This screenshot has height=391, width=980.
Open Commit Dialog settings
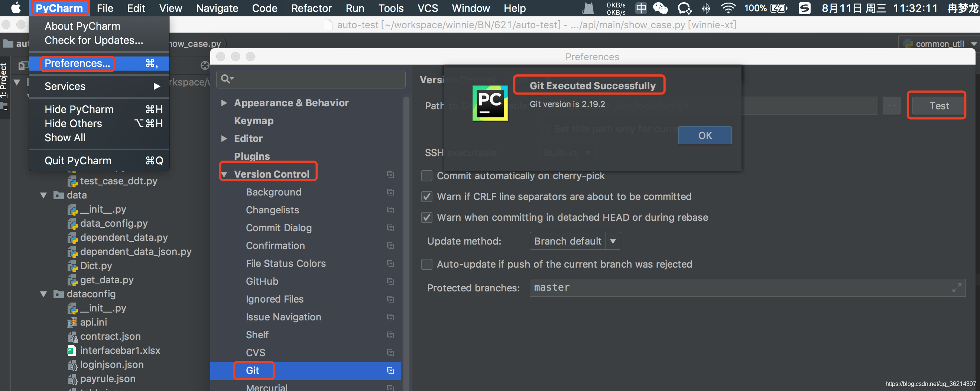point(279,228)
